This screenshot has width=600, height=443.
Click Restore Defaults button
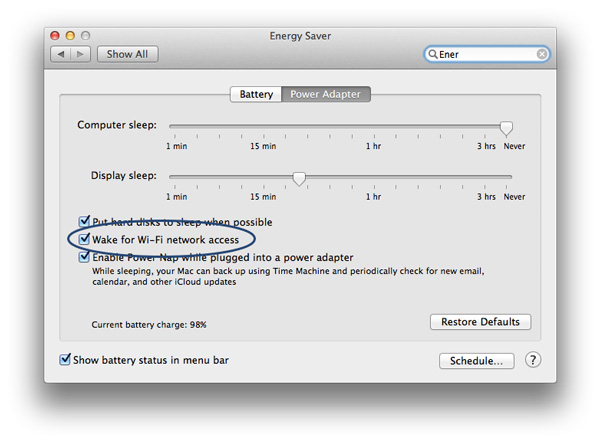click(x=481, y=322)
